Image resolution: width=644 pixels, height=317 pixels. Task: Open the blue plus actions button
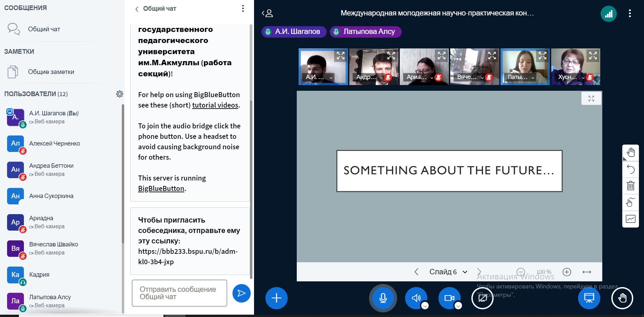[x=276, y=298]
